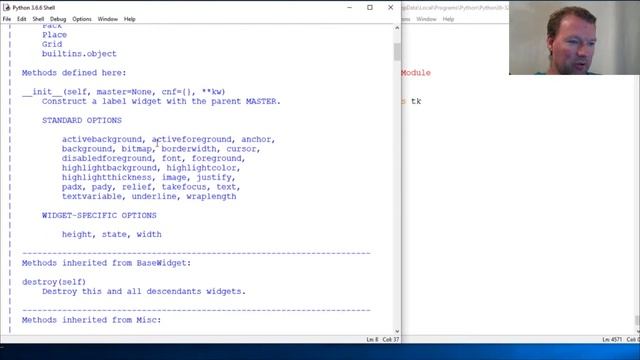Image resolution: width=640 pixels, height=360 pixels.
Task: Click the 'destroy(self)' method line
Action: pos(54,282)
